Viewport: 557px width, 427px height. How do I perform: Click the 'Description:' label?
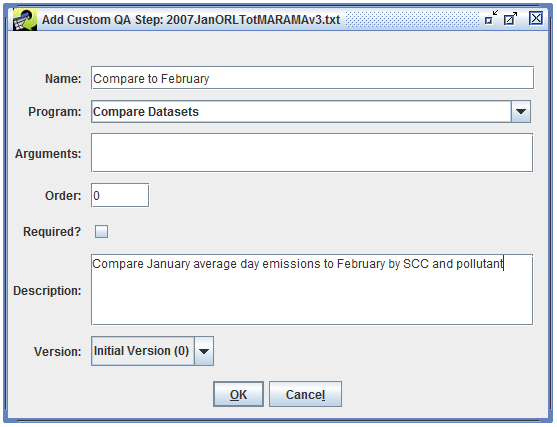(47, 291)
